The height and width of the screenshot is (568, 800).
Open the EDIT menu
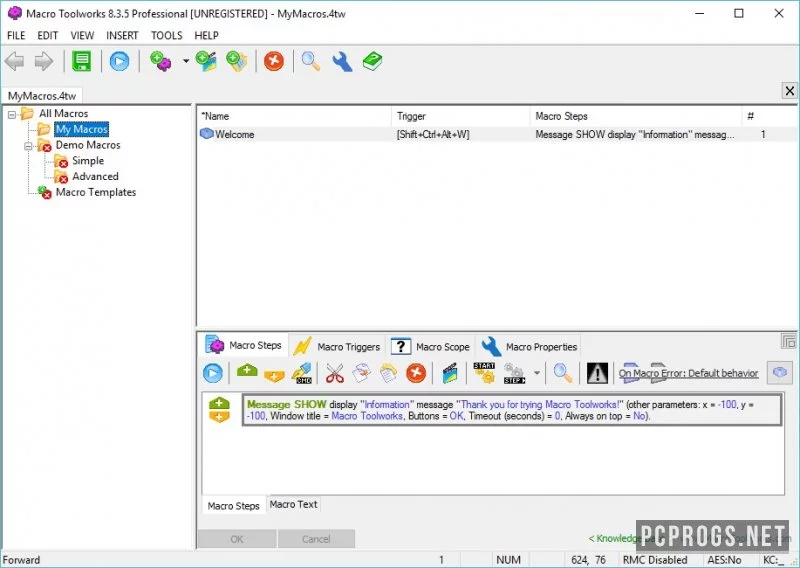(x=47, y=35)
